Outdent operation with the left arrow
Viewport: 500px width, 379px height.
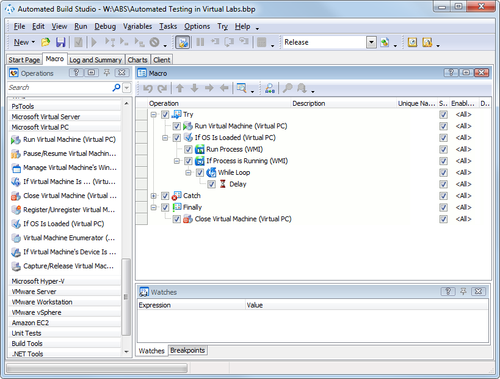tap(224, 88)
